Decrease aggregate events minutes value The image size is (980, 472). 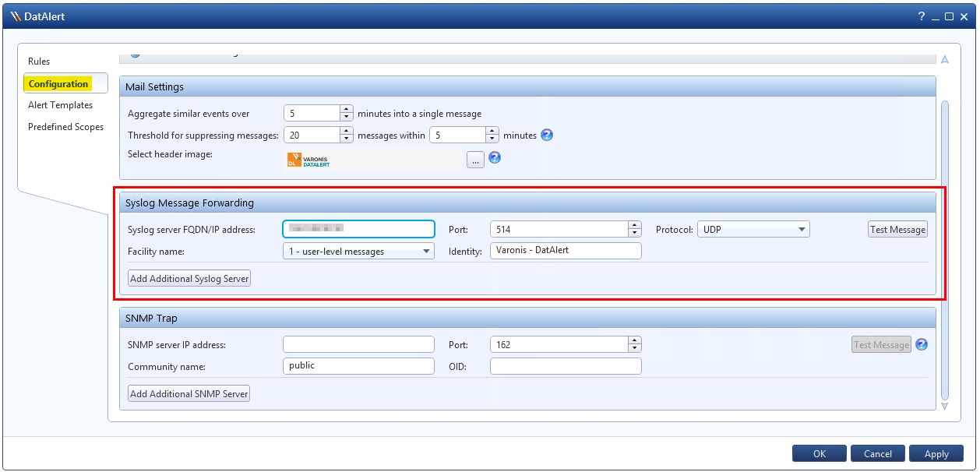pos(347,117)
